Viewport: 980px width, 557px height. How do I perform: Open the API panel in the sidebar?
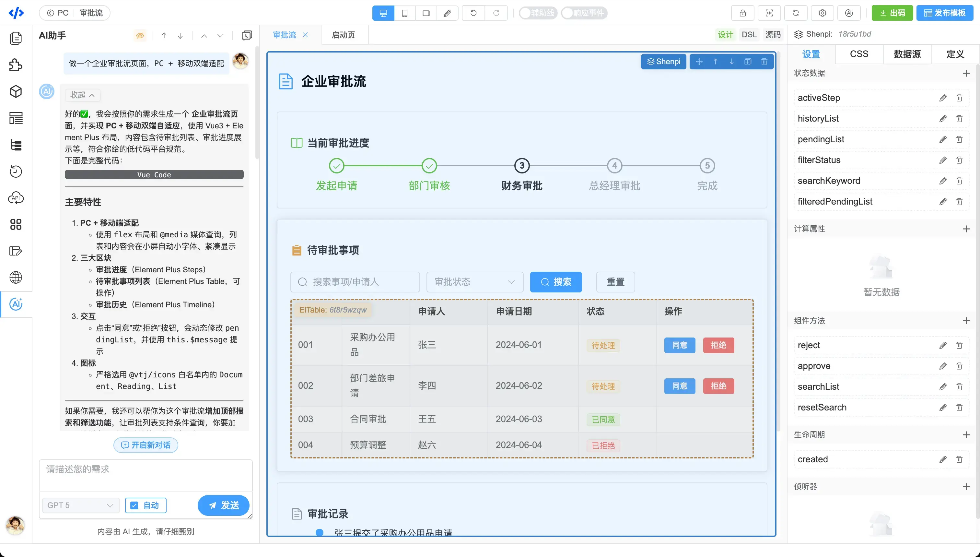click(16, 198)
